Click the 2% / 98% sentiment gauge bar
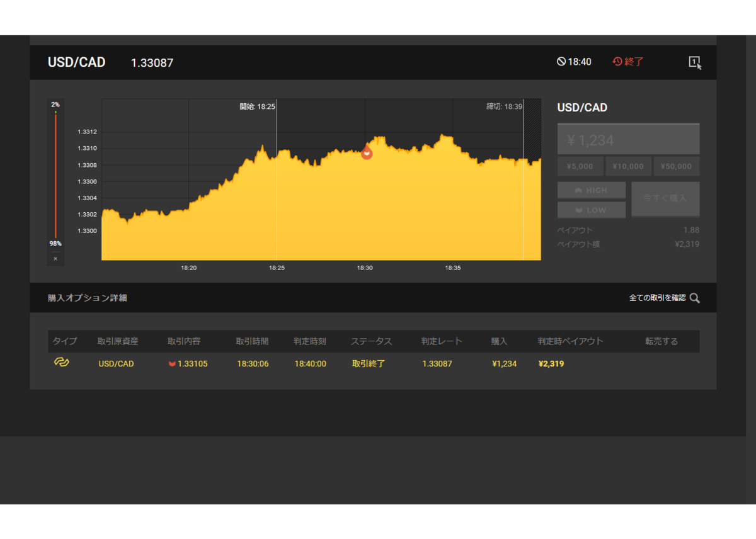 [x=55, y=174]
